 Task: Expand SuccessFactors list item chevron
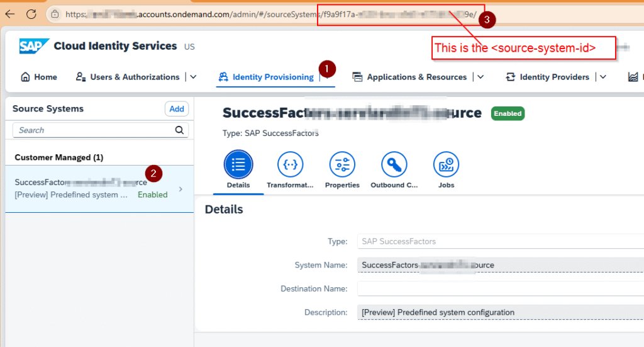point(180,189)
